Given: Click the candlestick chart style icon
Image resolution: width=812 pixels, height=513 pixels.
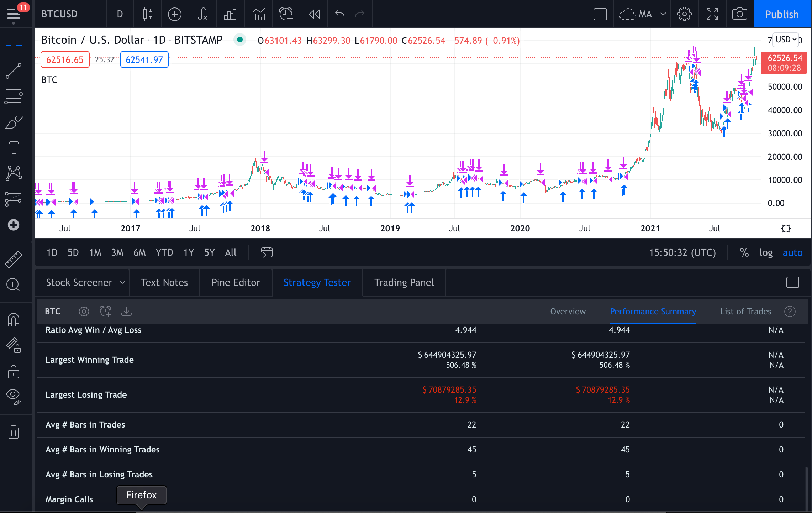Looking at the screenshot, I should pyautogui.click(x=147, y=14).
